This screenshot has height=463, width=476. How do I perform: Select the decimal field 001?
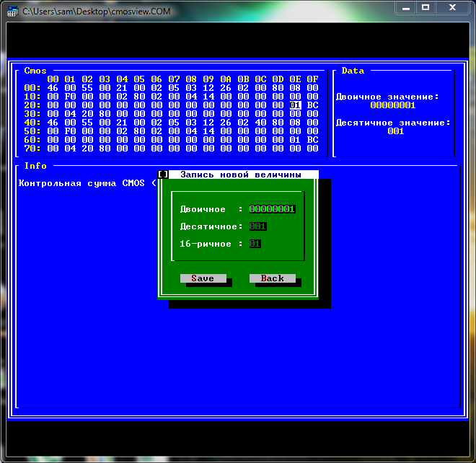click(257, 226)
